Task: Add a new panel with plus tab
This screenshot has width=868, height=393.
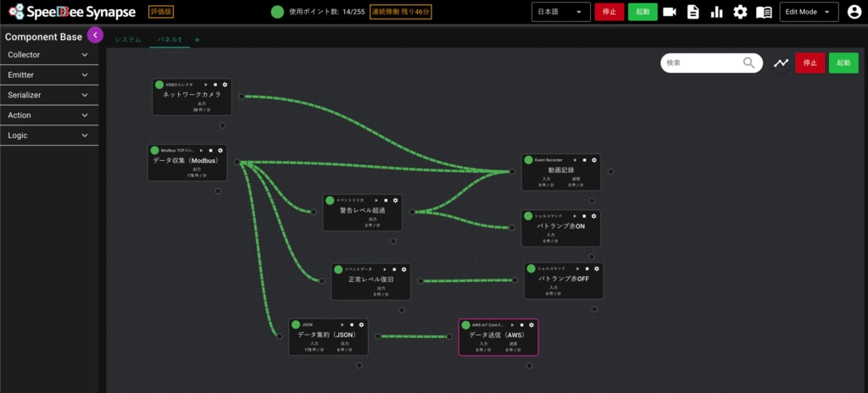Action: pos(198,40)
